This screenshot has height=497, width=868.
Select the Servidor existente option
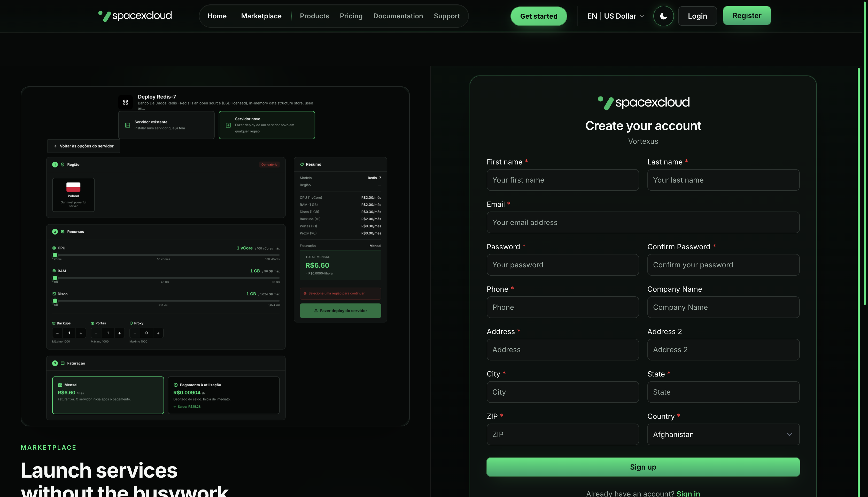coord(166,125)
